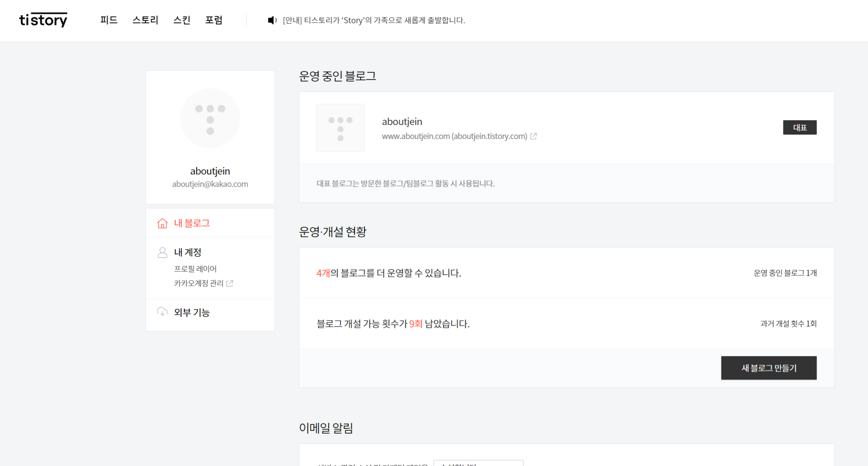Click the person icon beside 내 계정
The width and height of the screenshot is (868, 466).
(162, 252)
